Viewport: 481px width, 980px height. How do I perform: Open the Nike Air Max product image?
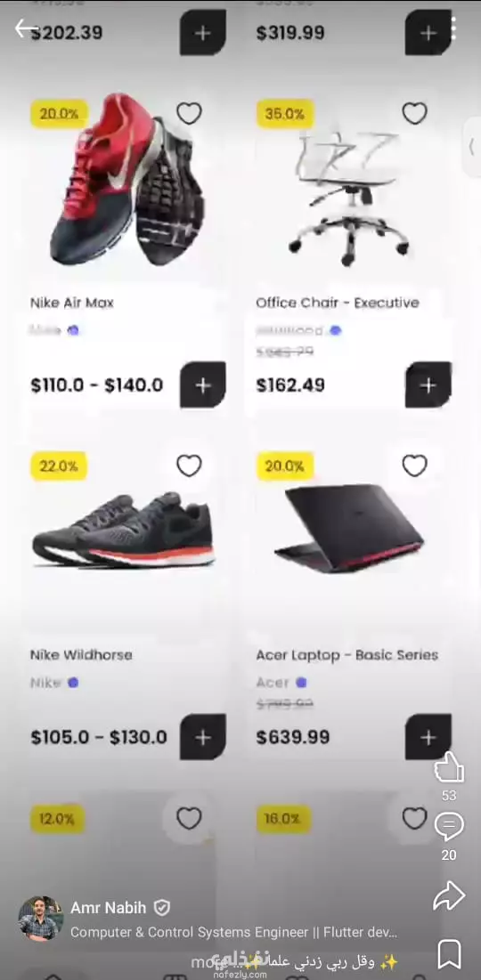click(x=126, y=180)
